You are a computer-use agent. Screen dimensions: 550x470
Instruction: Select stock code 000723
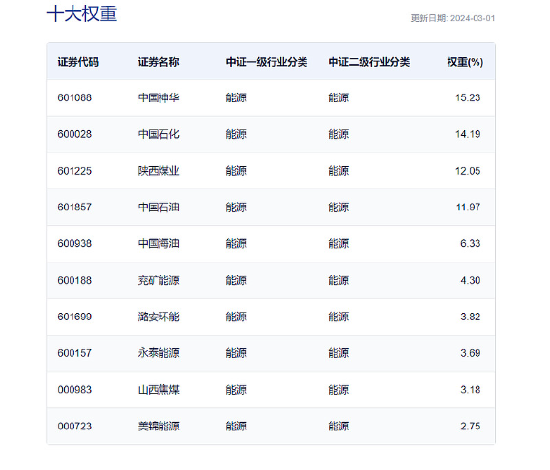(75, 426)
